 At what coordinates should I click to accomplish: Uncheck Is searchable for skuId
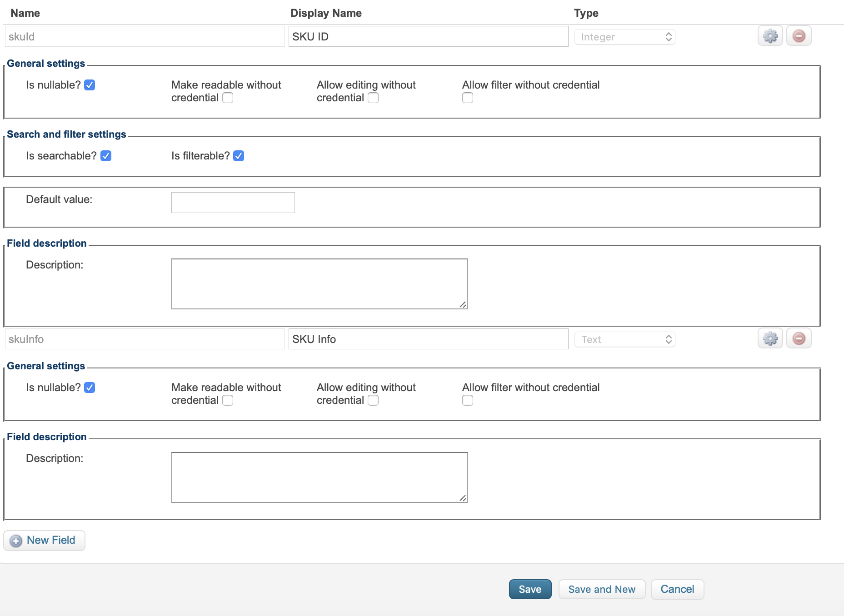[105, 156]
